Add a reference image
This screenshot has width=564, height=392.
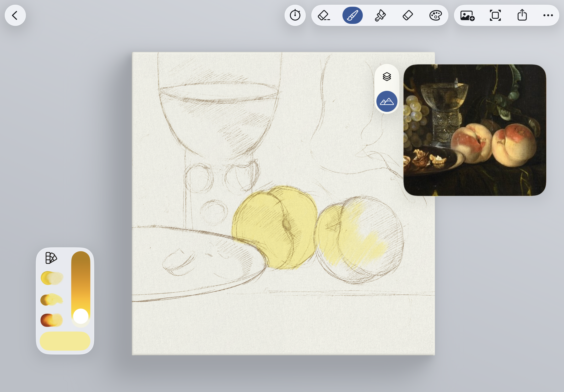[x=467, y=16]
